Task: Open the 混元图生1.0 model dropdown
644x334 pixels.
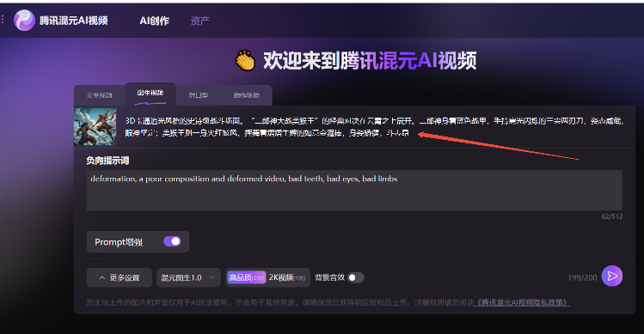Action: click(x=188, y=278)
